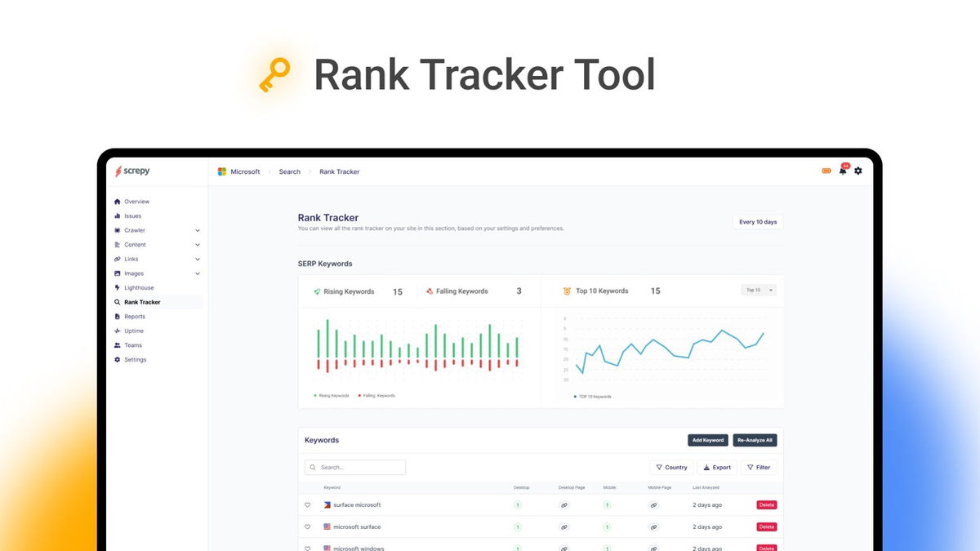
Task: Favorite the microsoft windows keyword
Action: (x=308, y=547)
